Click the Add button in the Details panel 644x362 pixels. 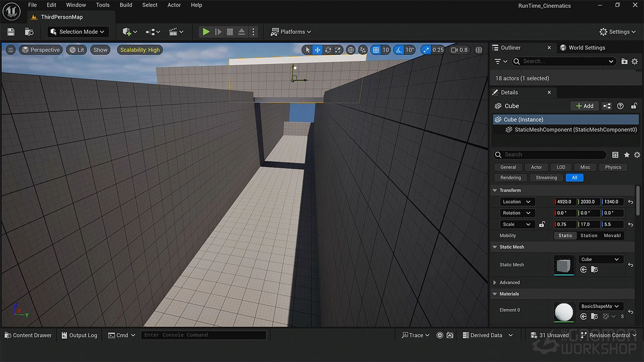click(584, 106)
